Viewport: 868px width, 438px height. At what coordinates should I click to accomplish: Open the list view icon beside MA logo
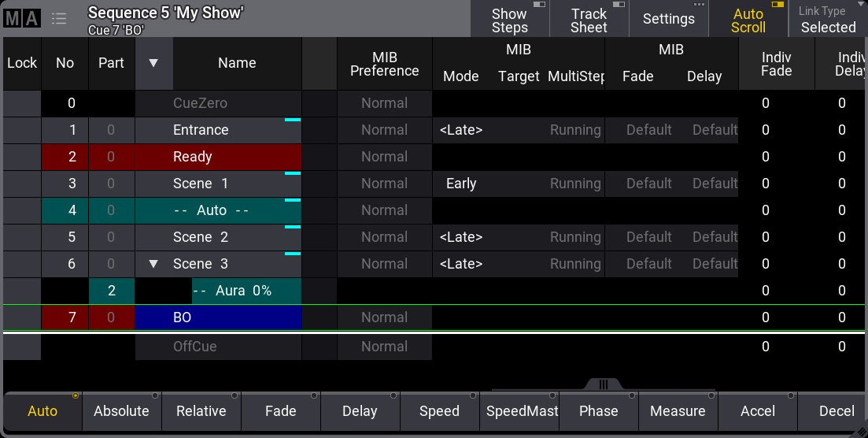pyautogui.click(x=59, y=18)
